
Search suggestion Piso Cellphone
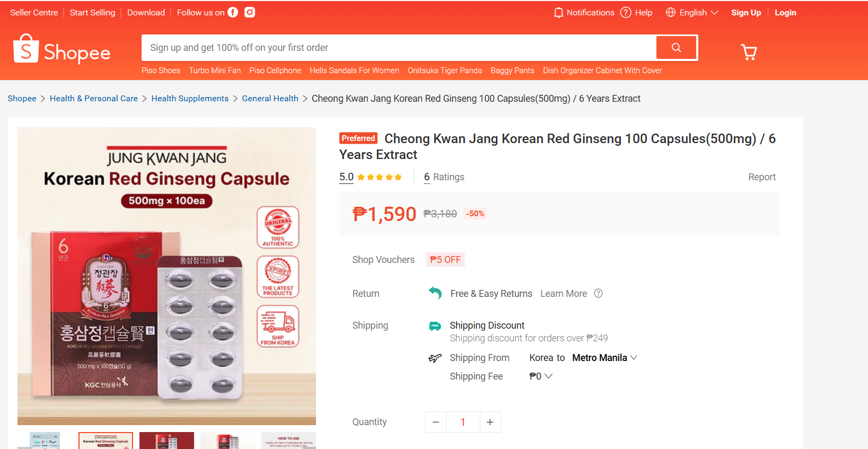tap(275, 71)
